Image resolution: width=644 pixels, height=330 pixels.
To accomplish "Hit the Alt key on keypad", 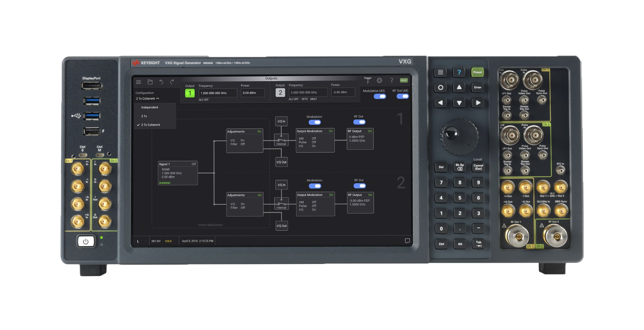I will [x=460, y=244].
